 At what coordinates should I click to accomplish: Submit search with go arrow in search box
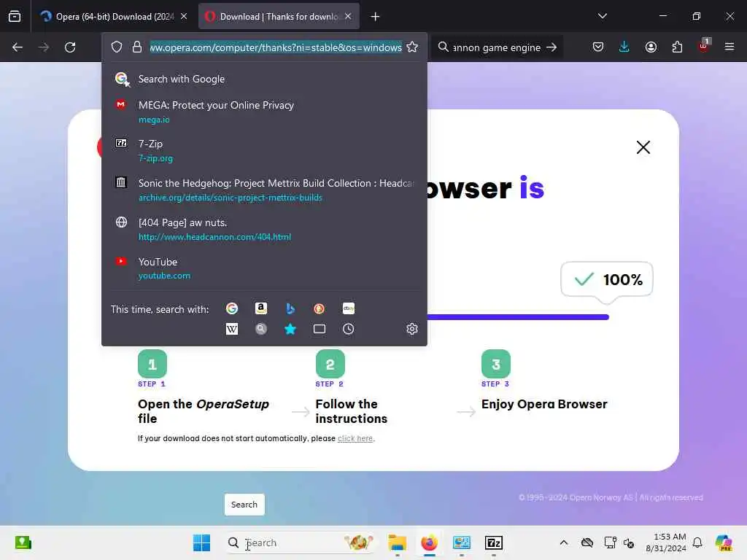pos(551,47)
